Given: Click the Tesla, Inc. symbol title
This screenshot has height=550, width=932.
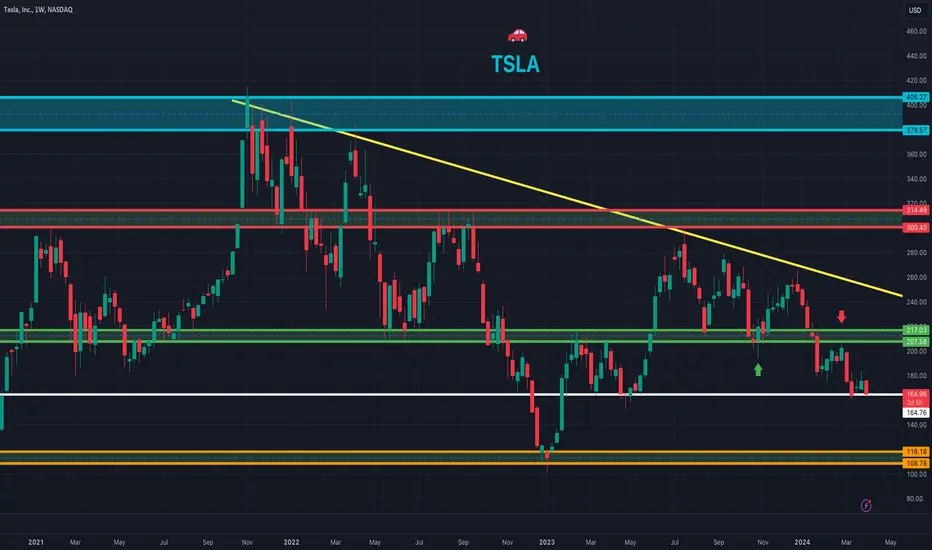Looking at the screenshot, I should (38, 10).
